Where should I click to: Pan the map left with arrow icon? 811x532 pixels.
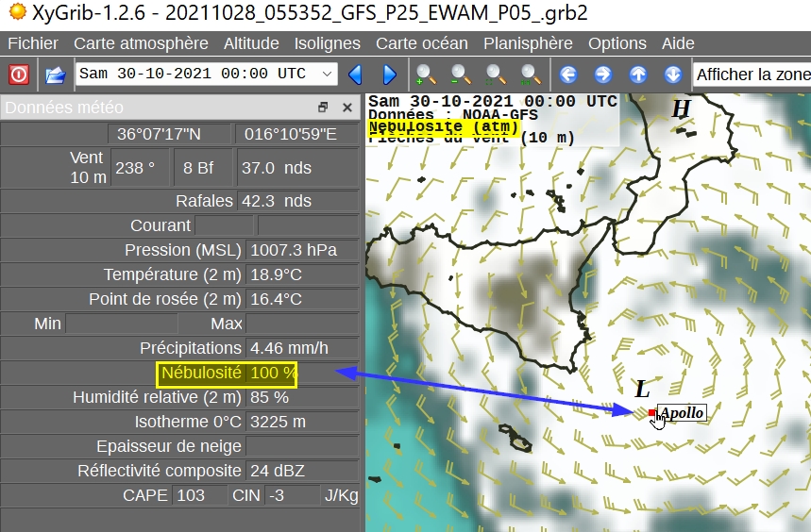point(568,75)
